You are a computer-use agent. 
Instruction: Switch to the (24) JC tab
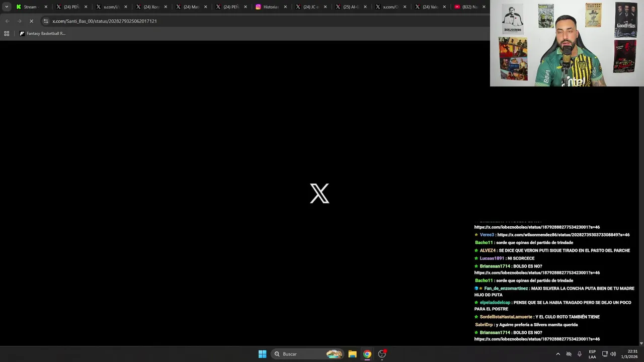coord(311,7)
